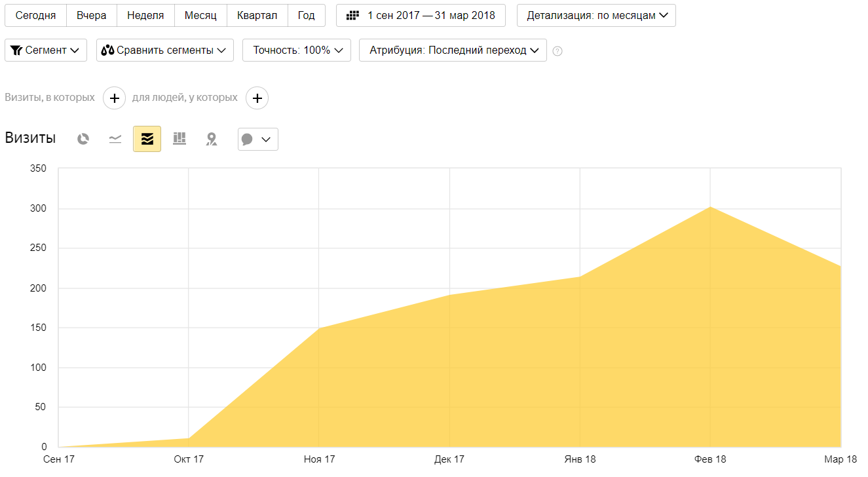Switch to the line chart view icon

tap(115, 139)
